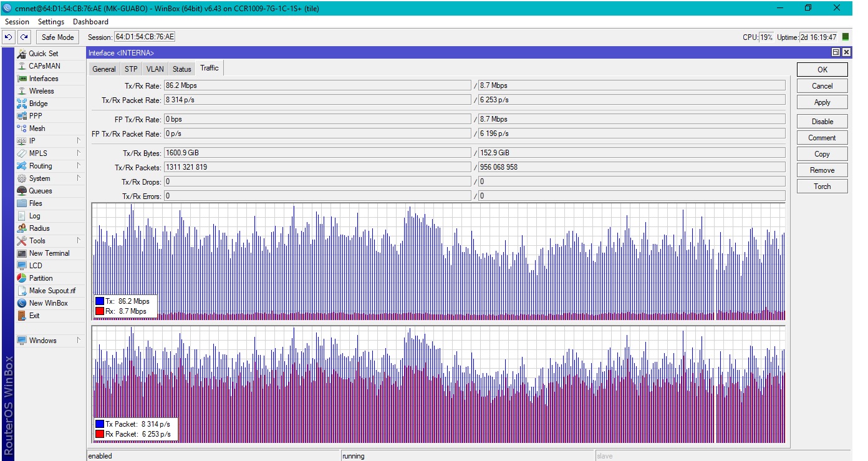This screenshot has width=868, height=461.
Task: Open the Log viewer
Action: 34,216
